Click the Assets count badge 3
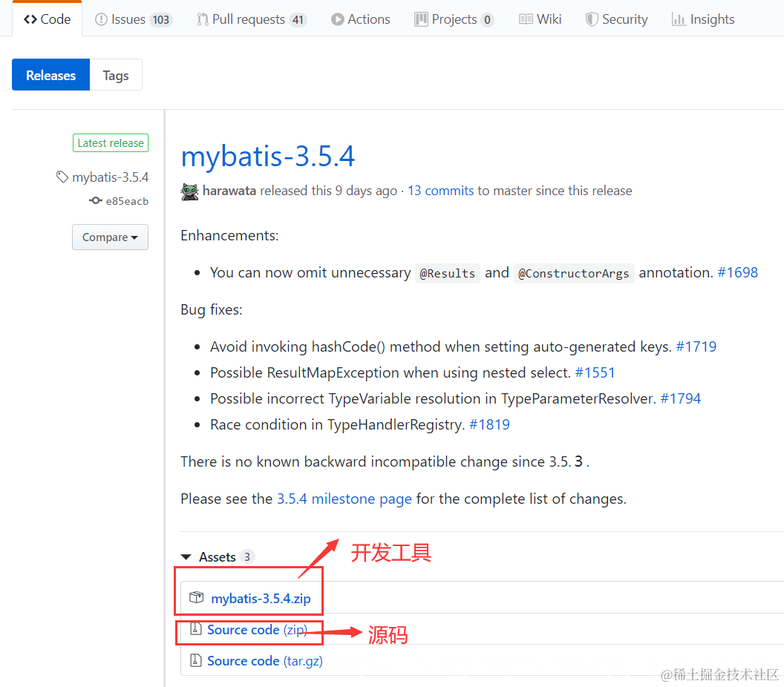The height and width of the screenshot is (687, 784). pos(247,556)
